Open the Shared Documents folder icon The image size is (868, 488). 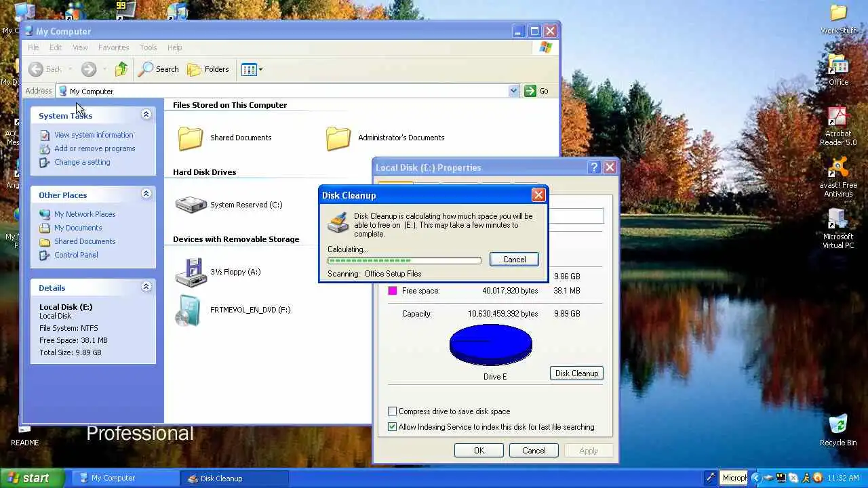(191, 138)
